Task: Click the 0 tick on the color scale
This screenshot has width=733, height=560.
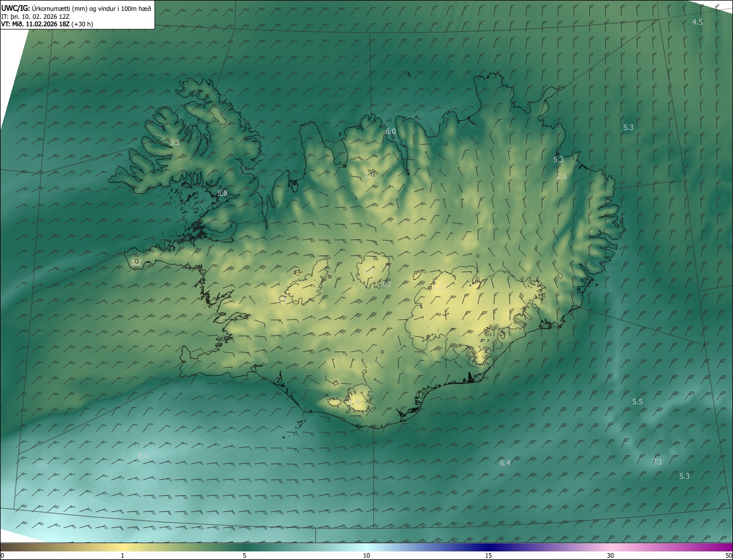Action: pos(2,555)
